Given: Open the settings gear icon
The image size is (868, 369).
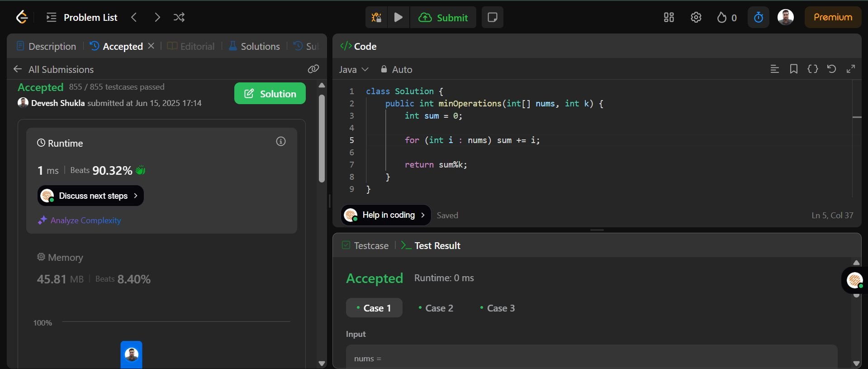Looking at the screenshot, I should [696, 18].
